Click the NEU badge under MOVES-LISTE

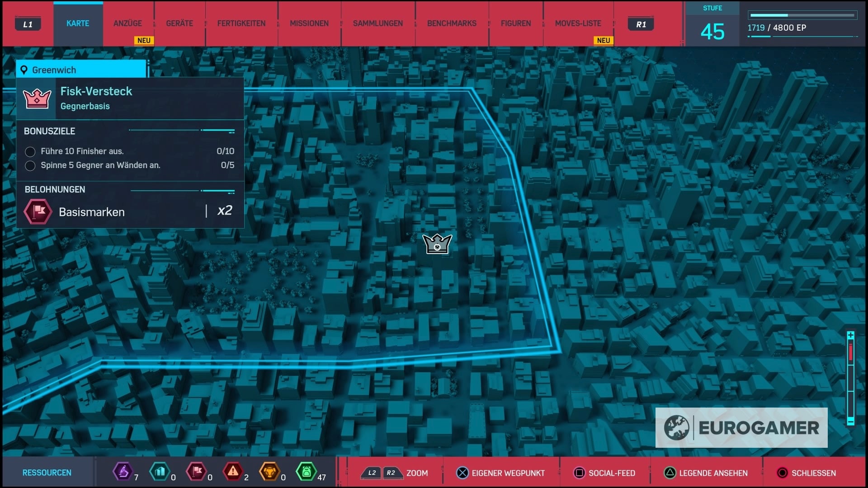[x=604, y=41]
